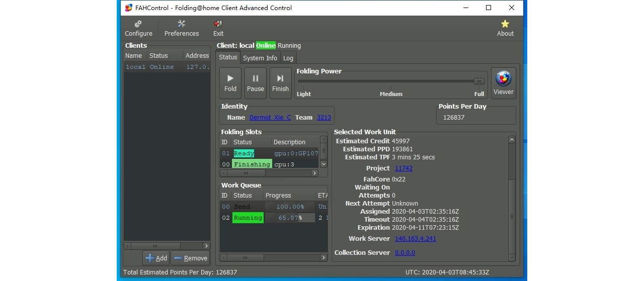Select work queue 00 Send row
644x281 pixels.
click(x=274, y=207)
